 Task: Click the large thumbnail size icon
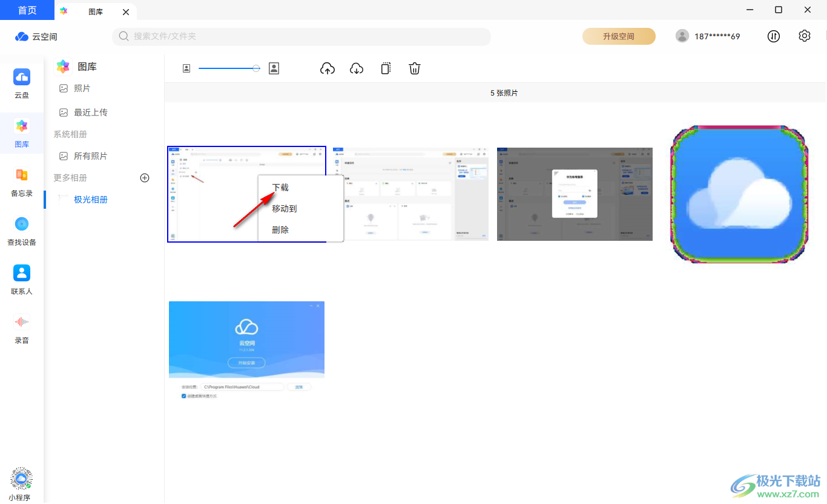[274, 68]
